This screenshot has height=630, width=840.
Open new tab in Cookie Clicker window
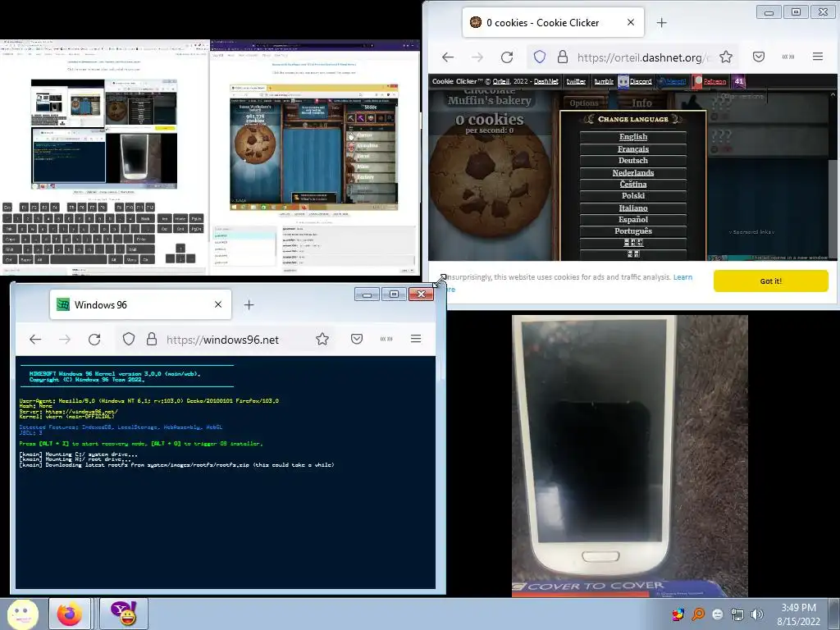click(662, 22)
